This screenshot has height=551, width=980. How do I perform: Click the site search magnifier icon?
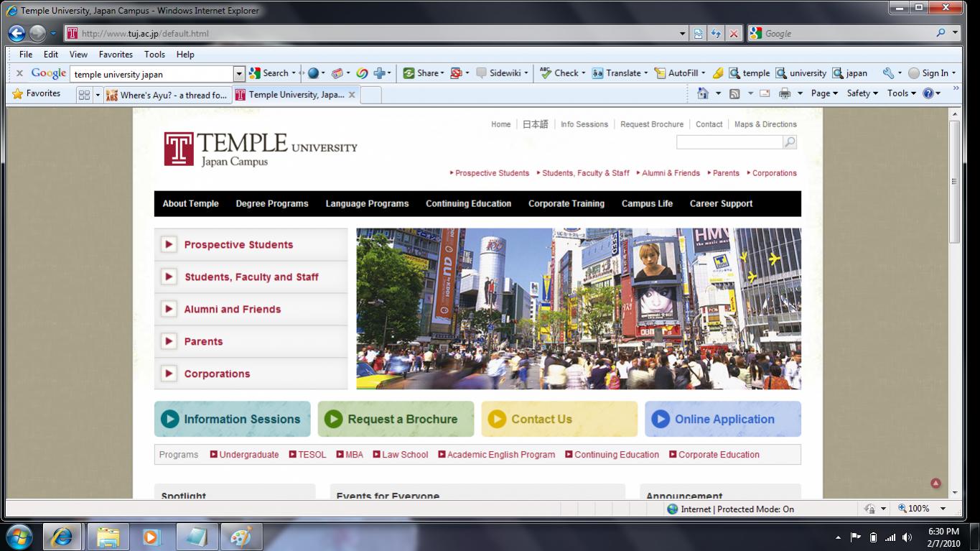790,142
